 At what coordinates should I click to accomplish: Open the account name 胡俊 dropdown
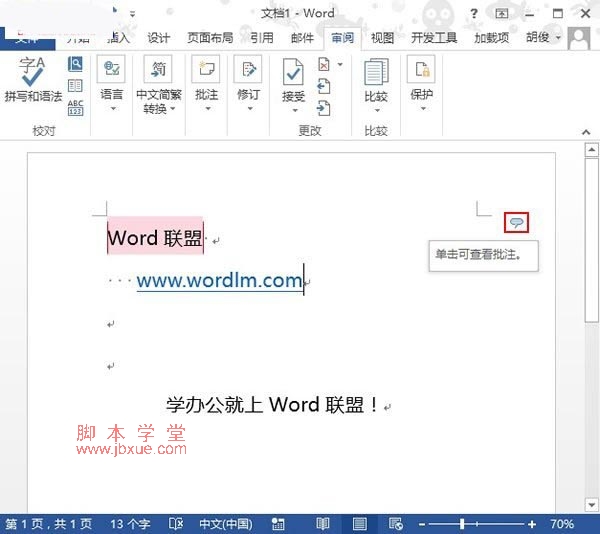pos(543,37)
